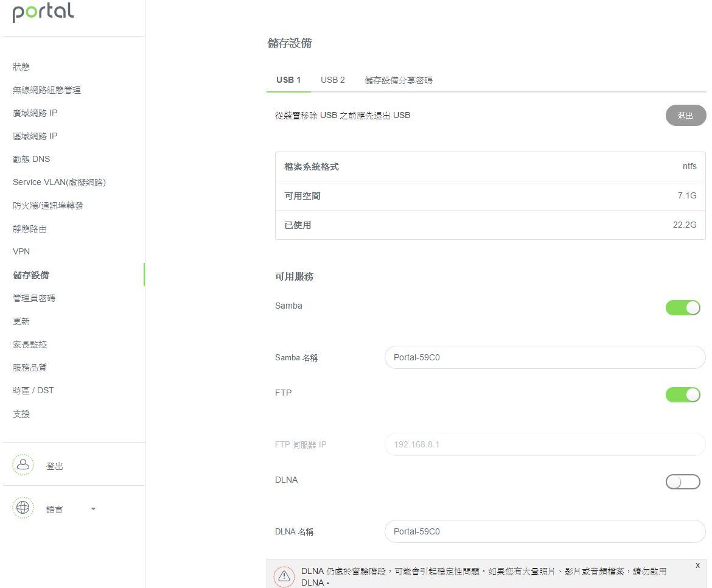The height and width of the screenshot is (588, 712).
Task: Turn off the FTP toggle
Action: coord(683,394)
